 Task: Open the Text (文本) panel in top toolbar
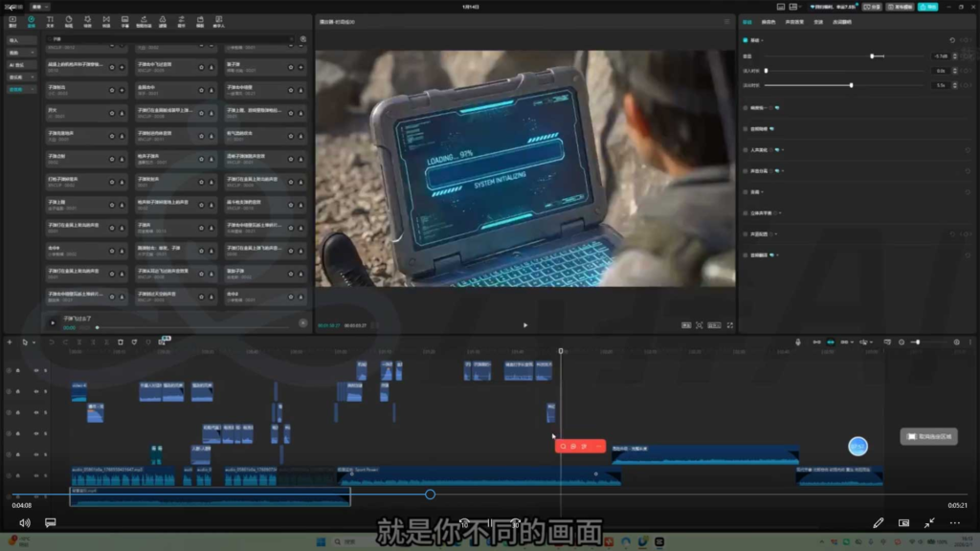pos(50,21)
